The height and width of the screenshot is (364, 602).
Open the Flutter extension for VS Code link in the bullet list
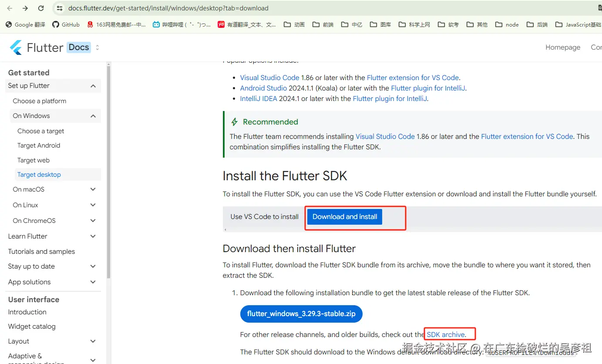pos(413,78)
